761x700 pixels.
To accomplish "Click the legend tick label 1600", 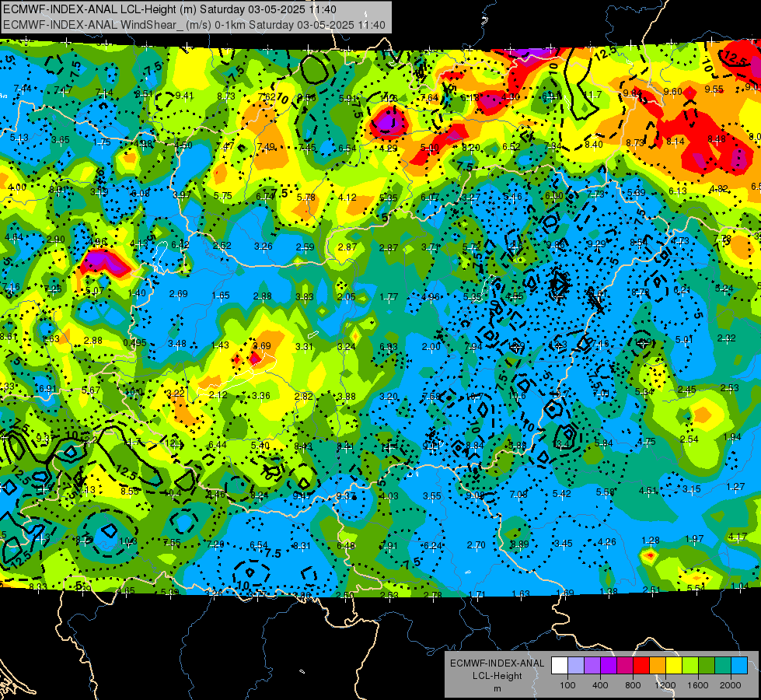I will click(x=698, y=685).
